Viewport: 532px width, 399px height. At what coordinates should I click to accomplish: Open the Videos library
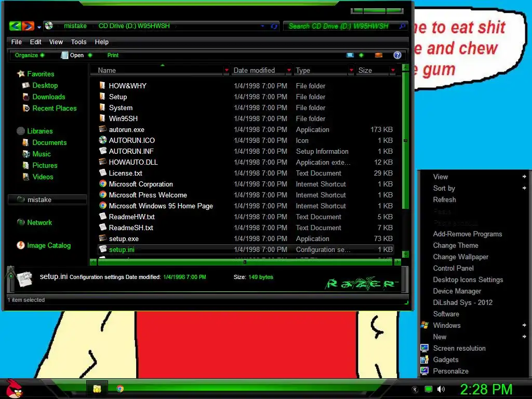click(43, 177)
